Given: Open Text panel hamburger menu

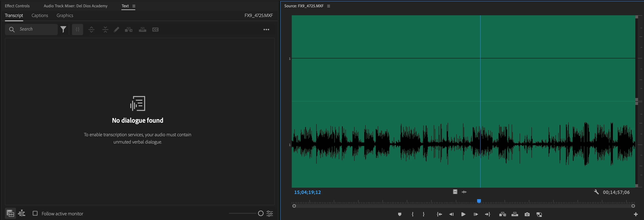Looking at the screenshot, I should pyautogui.click(x=134, y=6).
